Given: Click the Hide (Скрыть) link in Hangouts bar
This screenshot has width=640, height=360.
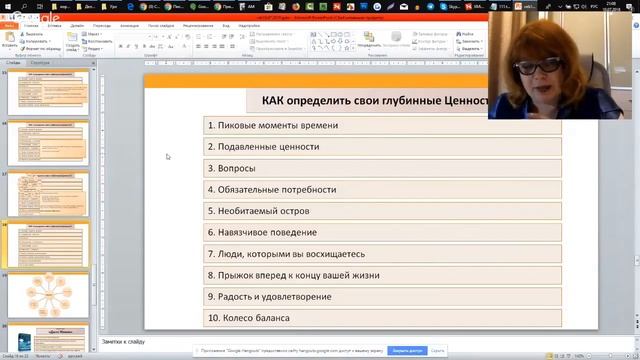Looking at the screenshot, I should (437, 351).
